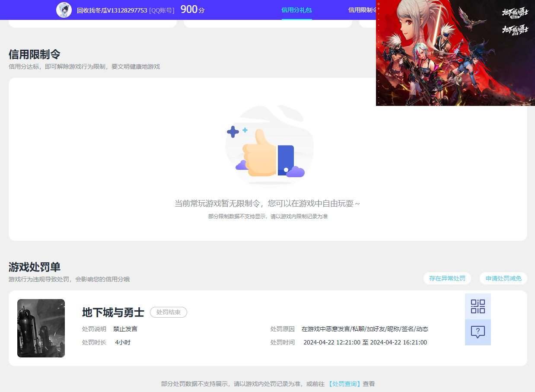
Task: Click the 4小时 penalty duration value
Action: (123, 342)
